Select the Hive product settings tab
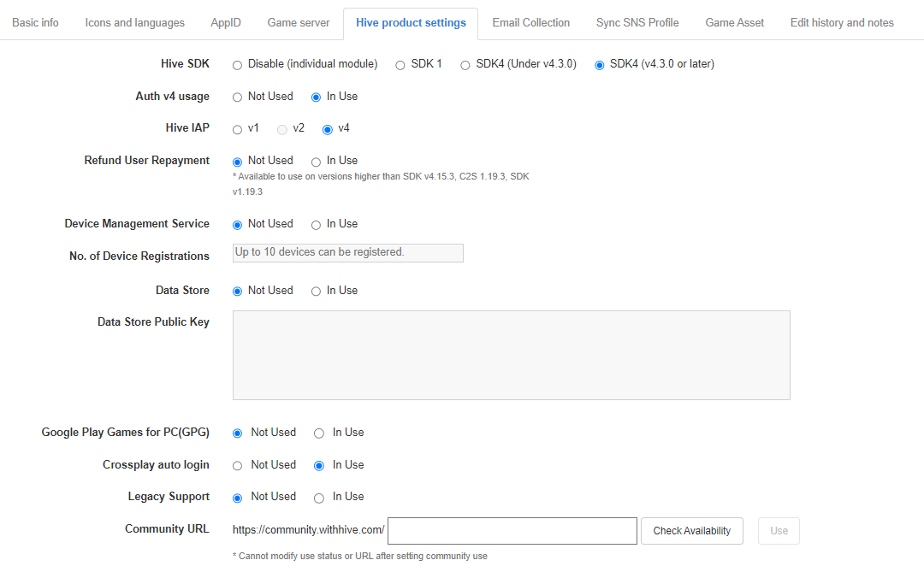The image size is (924, 572). (411, 23)
